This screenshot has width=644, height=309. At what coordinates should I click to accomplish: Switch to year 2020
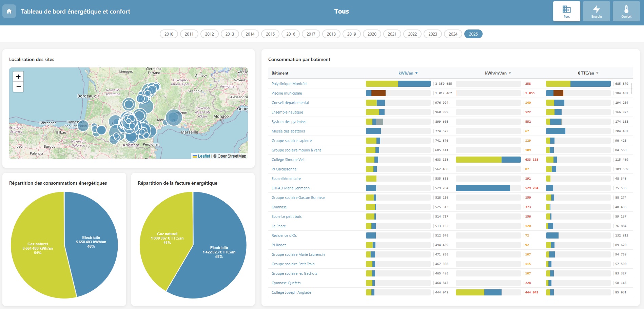[372, 34]
